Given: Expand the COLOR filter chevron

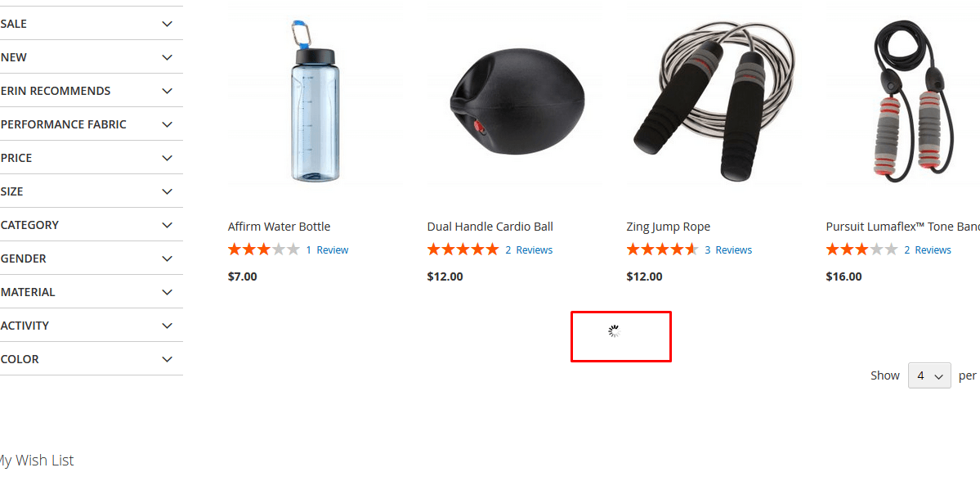Looking at the screenshot, I should [167, 359].
